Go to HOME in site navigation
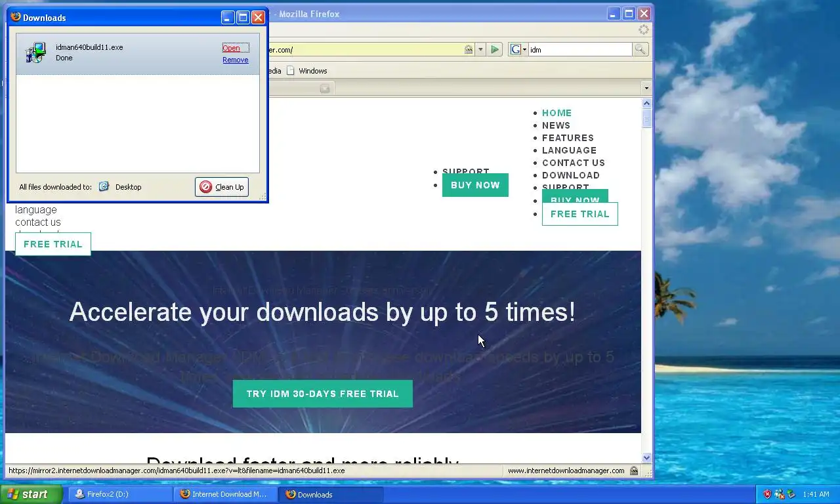Viewport: 840px width, 504px height. coord(556,113)
